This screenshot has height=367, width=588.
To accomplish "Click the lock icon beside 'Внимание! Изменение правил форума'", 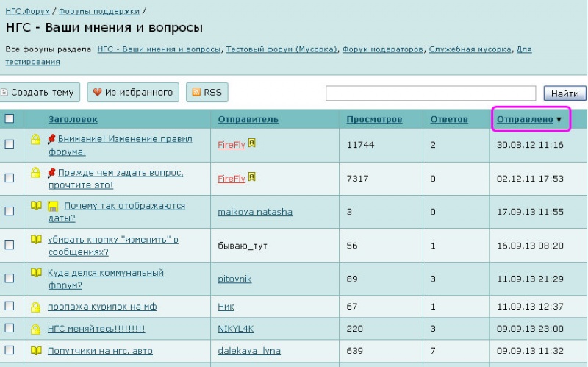I will [x=35, y=139].
